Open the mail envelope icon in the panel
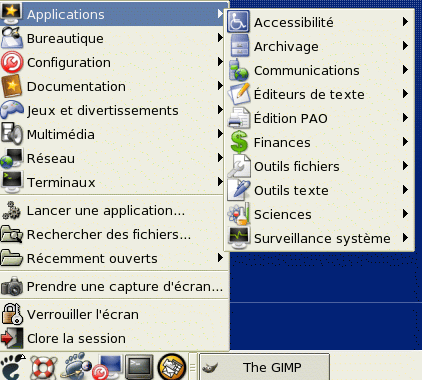422x380 pixels. point(172,367)
